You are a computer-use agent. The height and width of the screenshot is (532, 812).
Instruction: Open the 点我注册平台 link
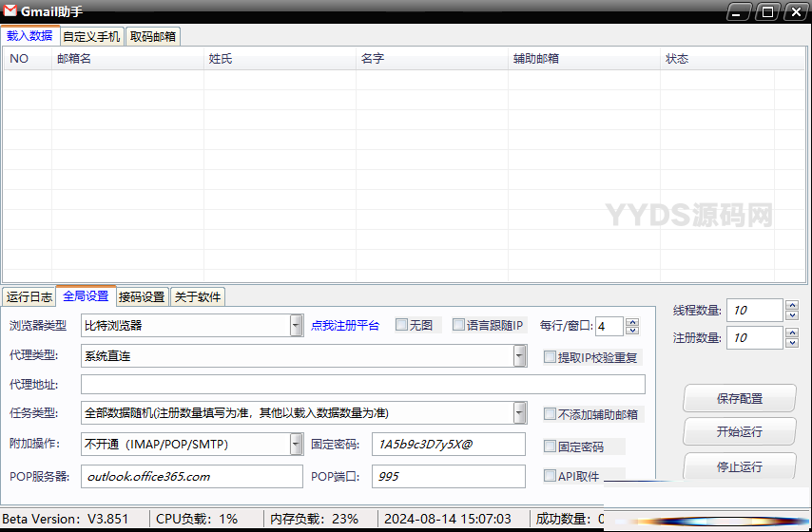344,326
